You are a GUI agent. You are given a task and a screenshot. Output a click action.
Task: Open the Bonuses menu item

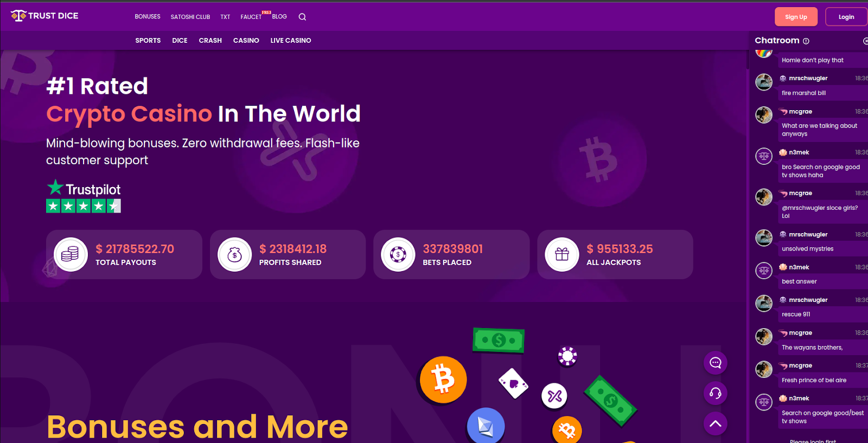(148, 17)
